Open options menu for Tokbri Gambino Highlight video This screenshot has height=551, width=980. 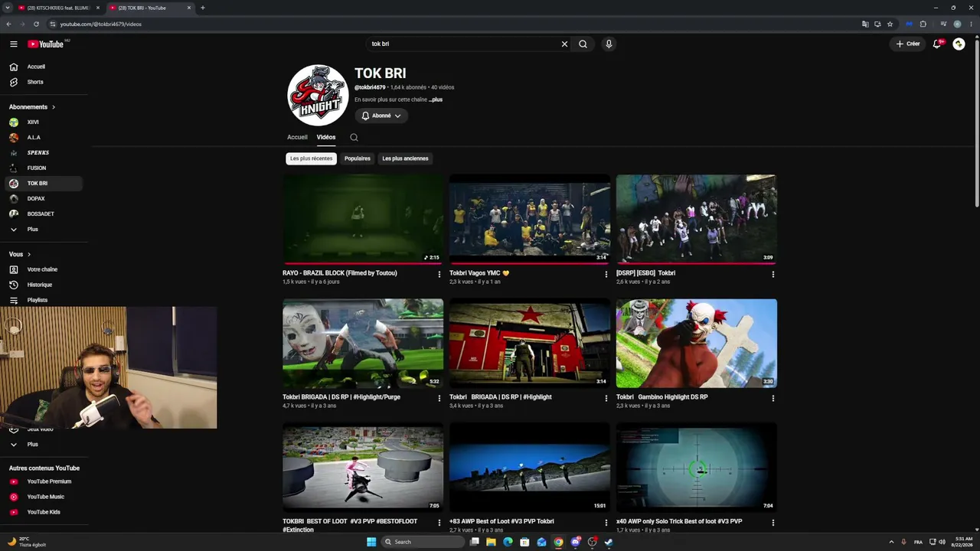coord(773,398)
